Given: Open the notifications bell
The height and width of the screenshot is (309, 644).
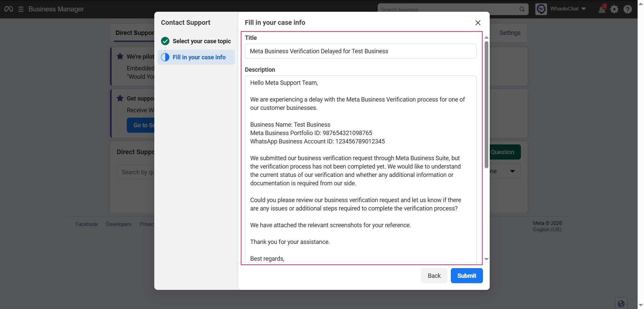Looking at the screenshot, I should 602,9.
